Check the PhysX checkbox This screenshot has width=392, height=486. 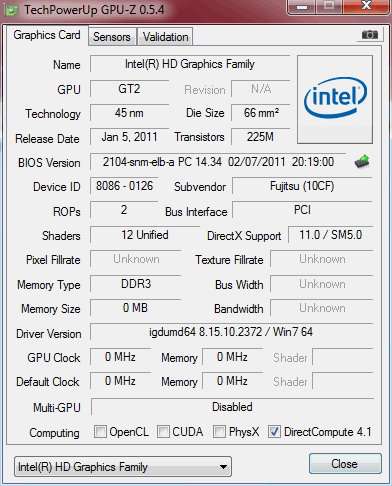point(219,432)
